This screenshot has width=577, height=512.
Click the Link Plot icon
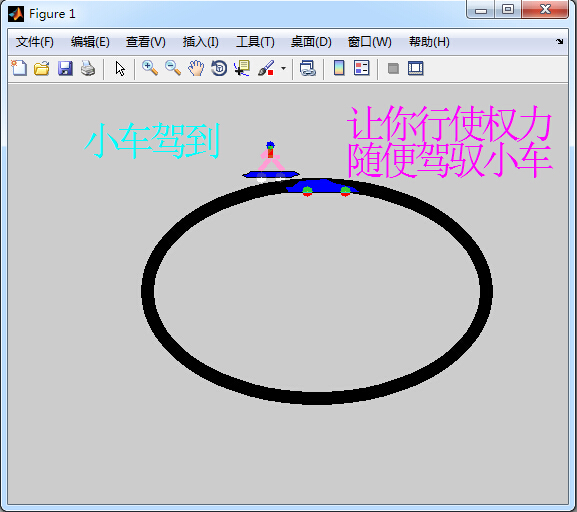coord(308,68)
